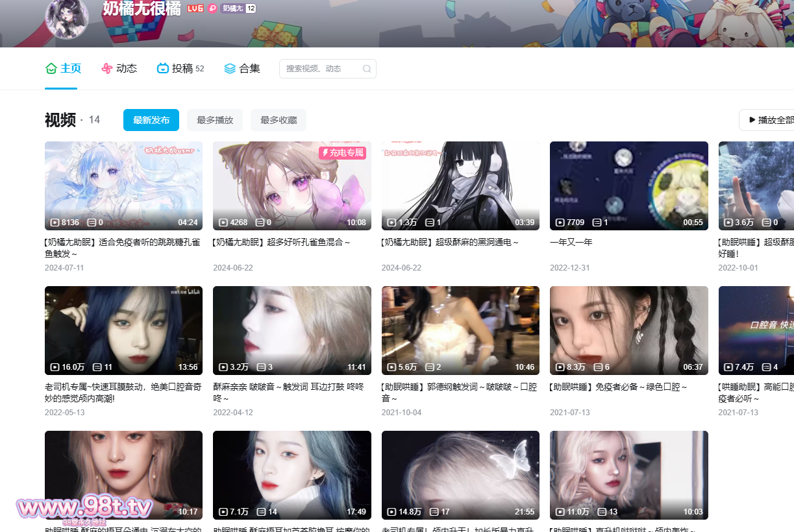Open the 04:24 duration video thumbnail
Screen dimensions: 794x532
click(123, 186)
